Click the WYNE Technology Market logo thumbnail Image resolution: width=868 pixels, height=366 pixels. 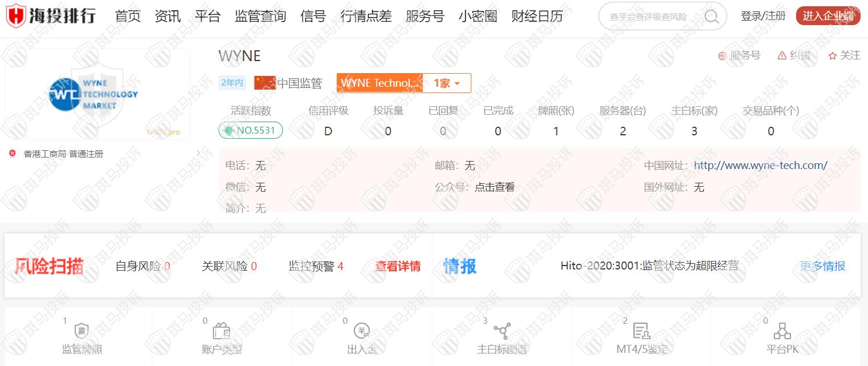click(x=97, y=95)
